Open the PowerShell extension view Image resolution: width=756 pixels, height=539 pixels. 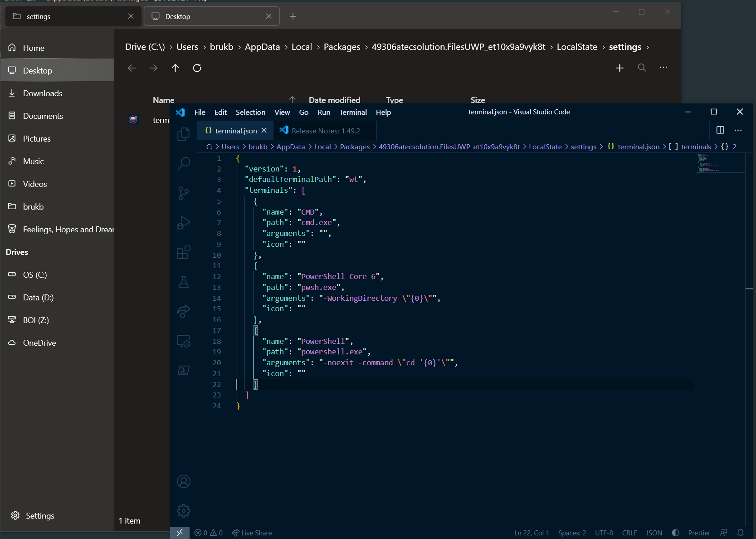pyautogui.click(x=183, y=370)
